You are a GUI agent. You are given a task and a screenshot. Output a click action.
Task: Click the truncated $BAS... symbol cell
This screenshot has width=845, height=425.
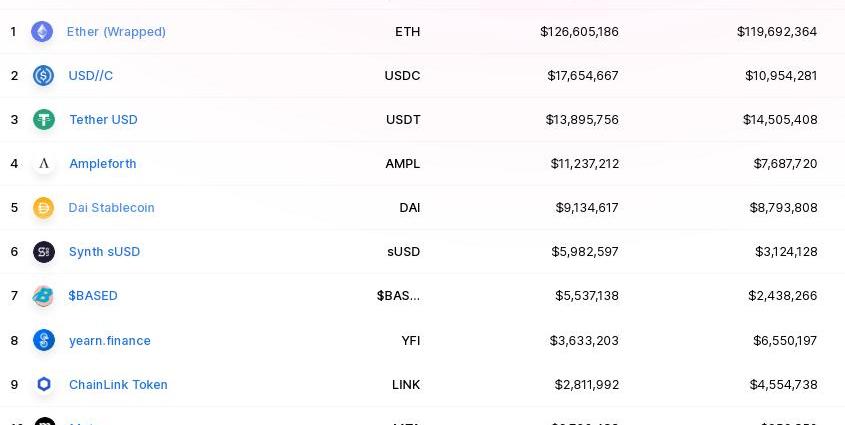[398, 296]
